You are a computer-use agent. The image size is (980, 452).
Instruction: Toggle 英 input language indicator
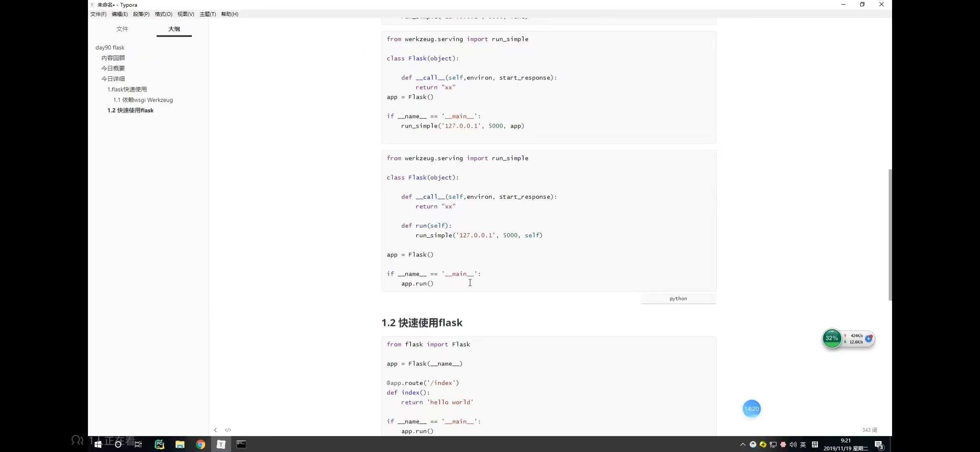803,444
